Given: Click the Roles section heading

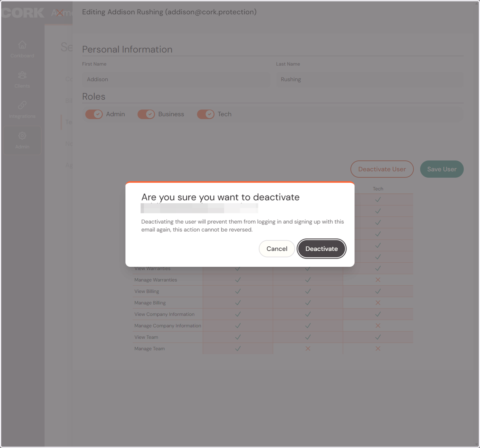Looking at the screenshot, I should click(x=94, y=97).
